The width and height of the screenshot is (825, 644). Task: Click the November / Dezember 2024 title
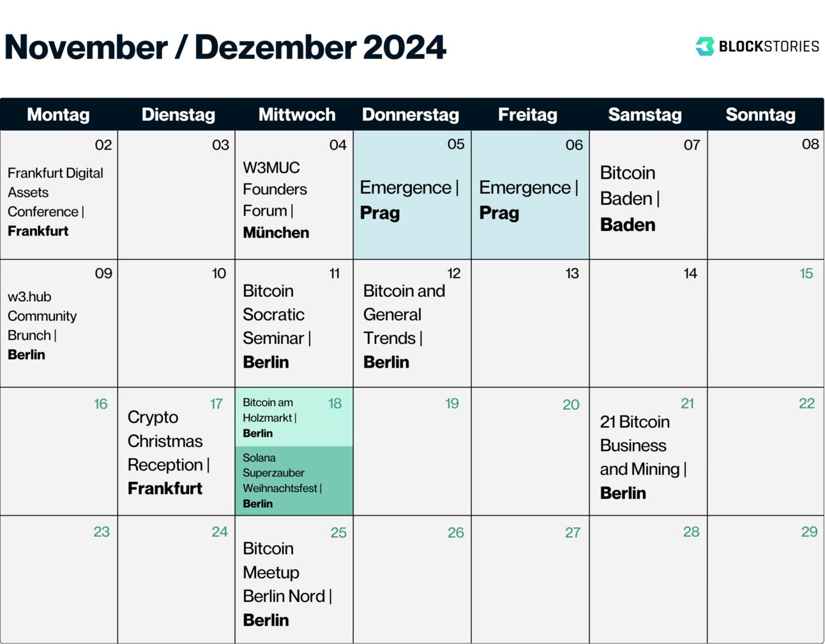pyautogui.click(x=225, y=47)
